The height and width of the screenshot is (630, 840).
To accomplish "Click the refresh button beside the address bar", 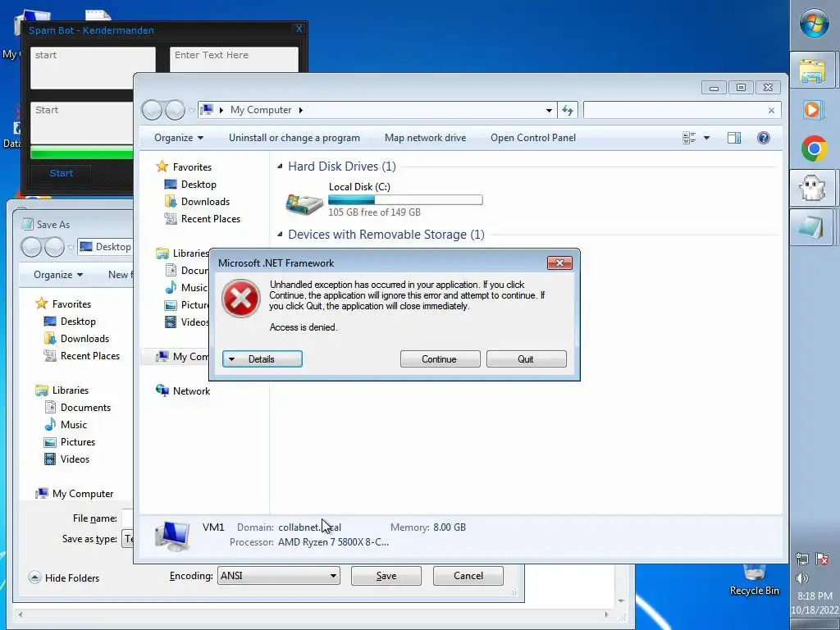I will [x=568, y=111].
